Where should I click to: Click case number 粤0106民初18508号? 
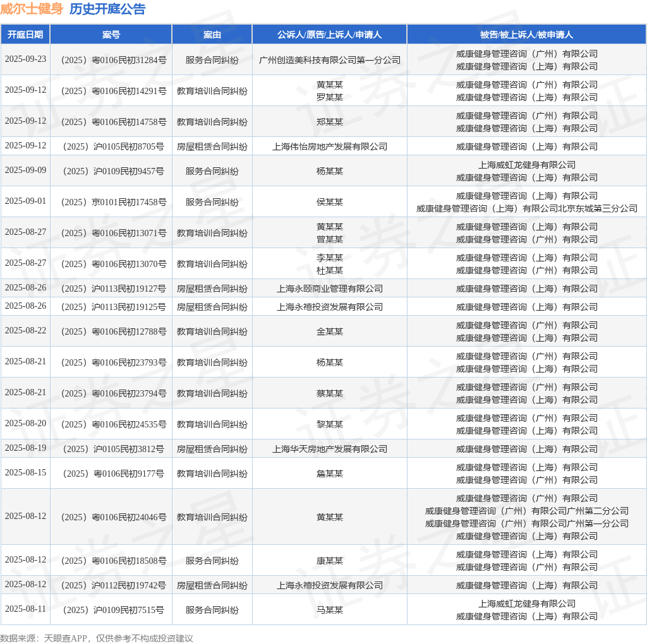click(114, 561)
